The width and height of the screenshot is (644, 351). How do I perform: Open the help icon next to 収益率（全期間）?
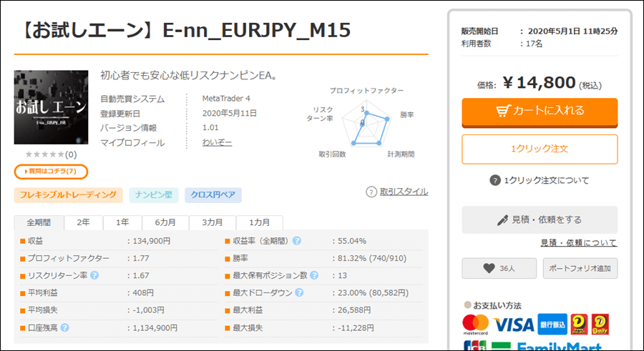pyautogui.click(x=296, y=241)
